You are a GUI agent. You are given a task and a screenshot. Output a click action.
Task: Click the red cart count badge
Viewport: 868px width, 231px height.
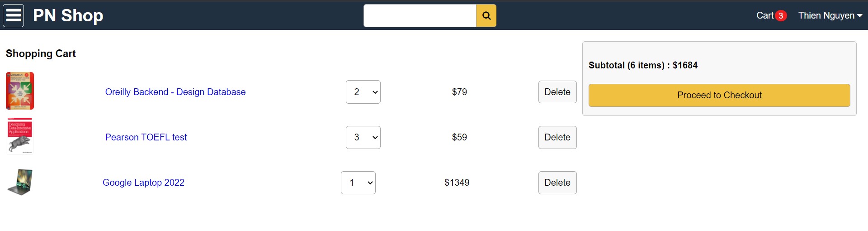(x=781, y=16)
